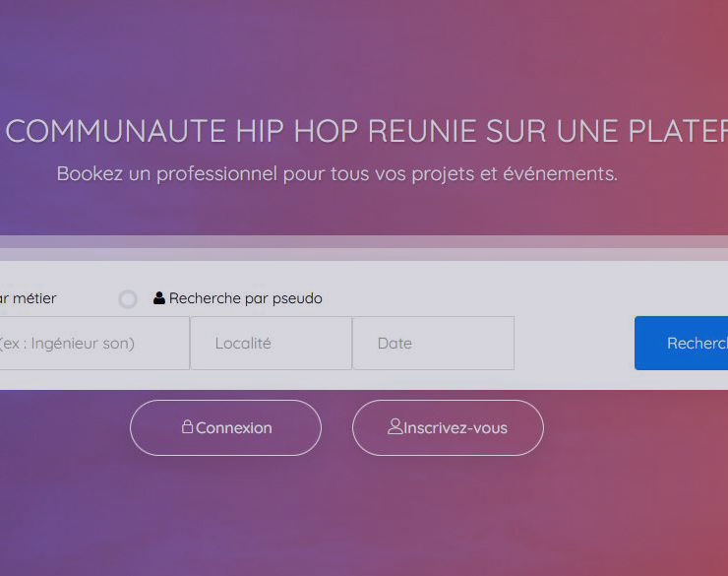The height and width of the screenshot is (576, 728).
Task: Open the Date input field
Action: 433,344
